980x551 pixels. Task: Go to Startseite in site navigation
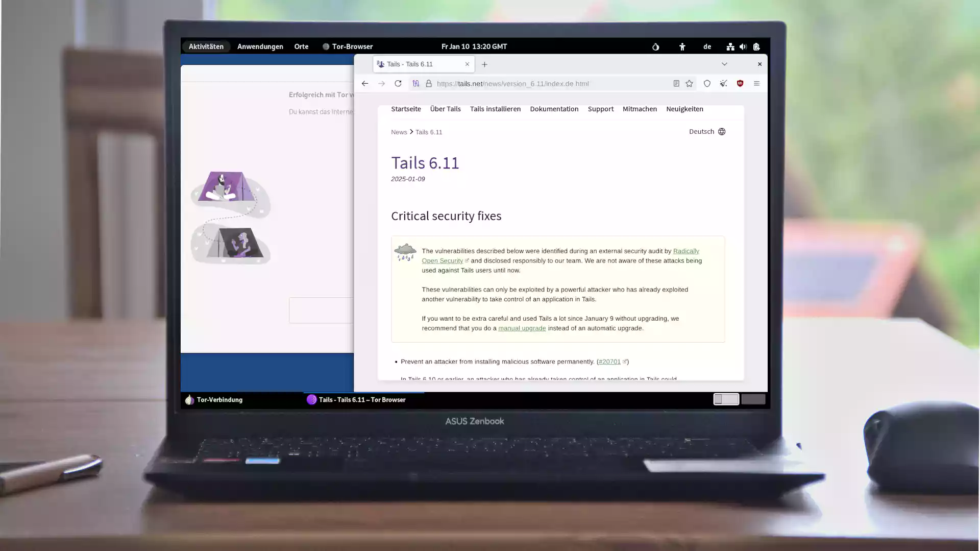tap(406, 109)
